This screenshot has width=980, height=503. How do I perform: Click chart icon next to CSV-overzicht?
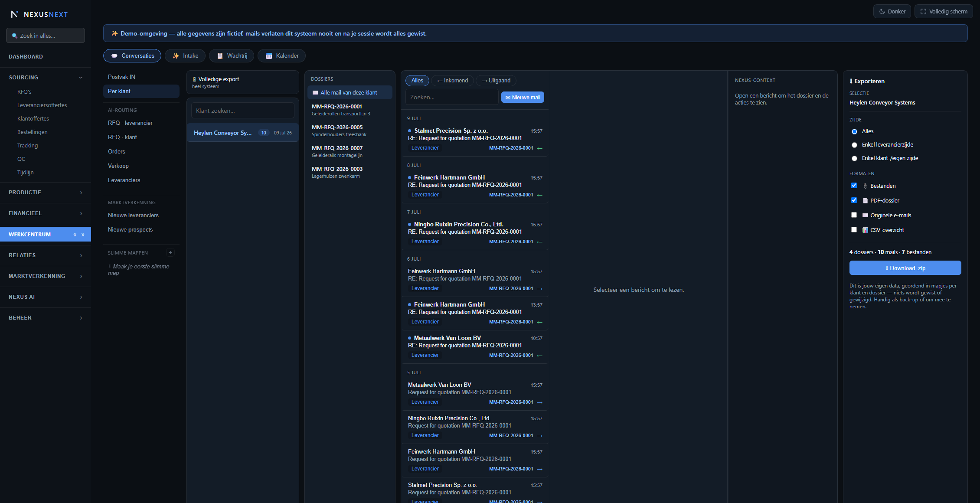click(x=865, y=230)
